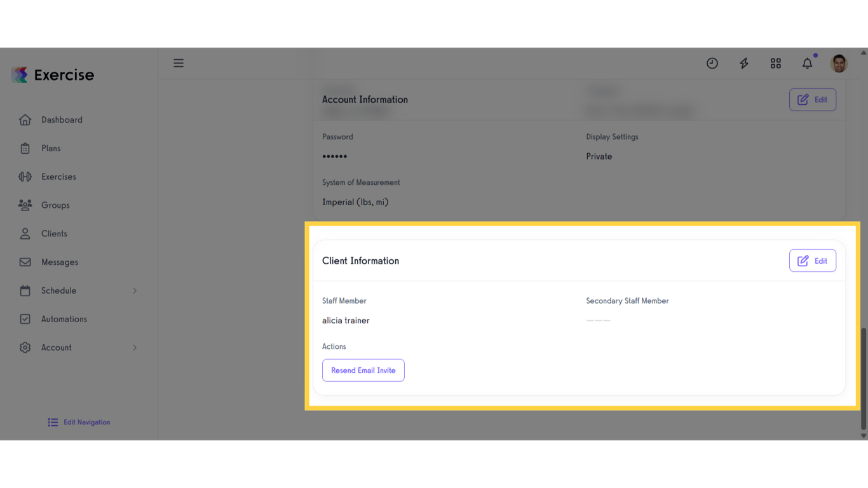Toggle the sidebar with the hamburger menu
The width and height of the screenshot is (868, 488).
tap(179, 63)
